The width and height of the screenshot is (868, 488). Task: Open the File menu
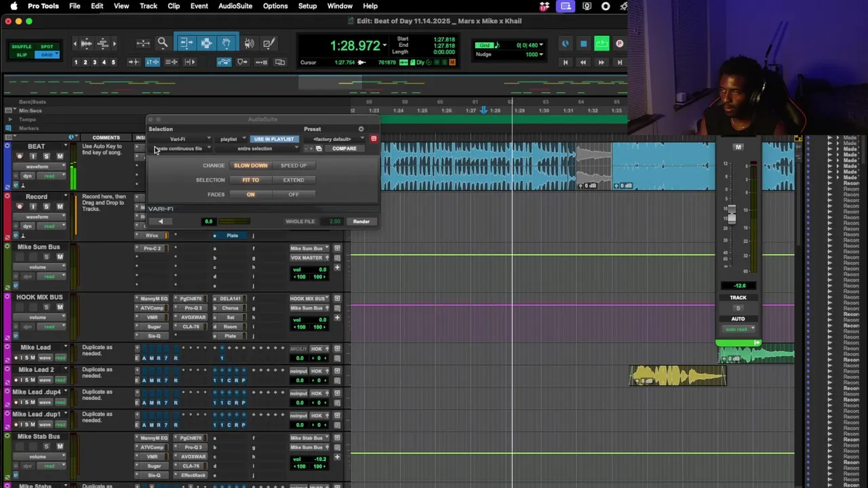coord(75,6)
